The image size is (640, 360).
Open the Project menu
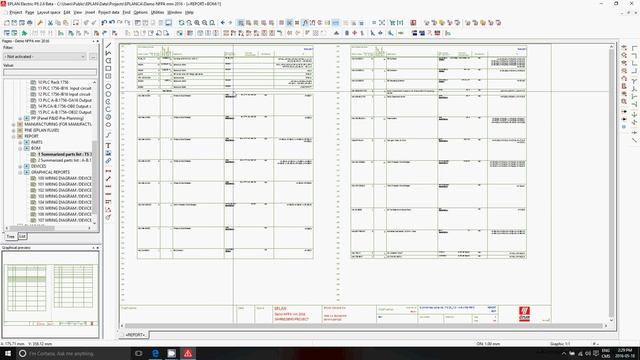16,13
